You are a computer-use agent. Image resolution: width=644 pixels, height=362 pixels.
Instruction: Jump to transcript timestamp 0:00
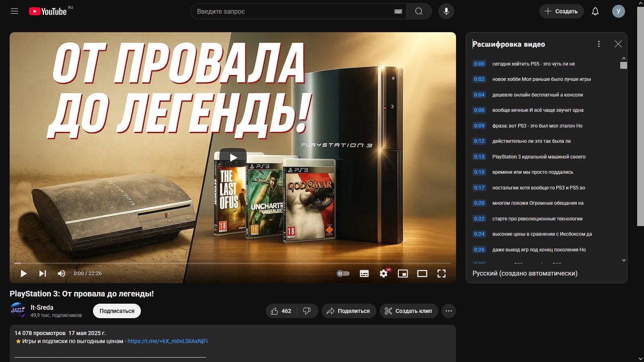[x=479, y=64]
